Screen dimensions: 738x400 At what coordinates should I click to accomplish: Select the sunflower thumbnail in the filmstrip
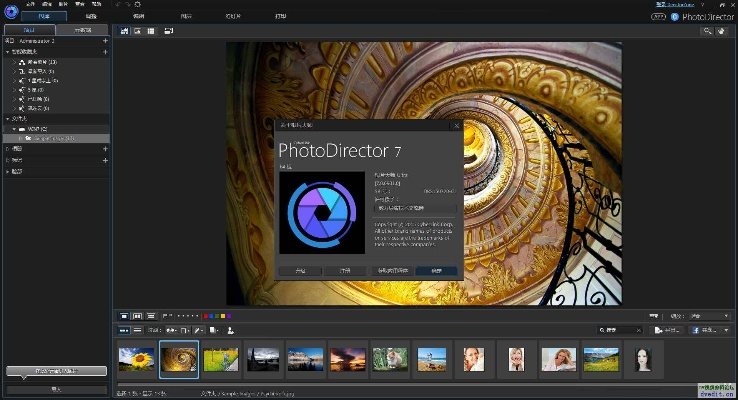click(x=136, y=358)
